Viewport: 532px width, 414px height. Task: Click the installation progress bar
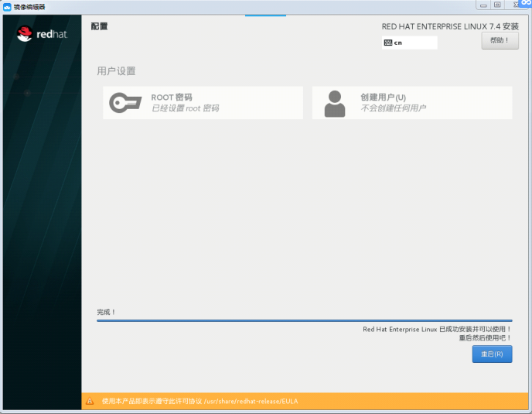[304, 320]
